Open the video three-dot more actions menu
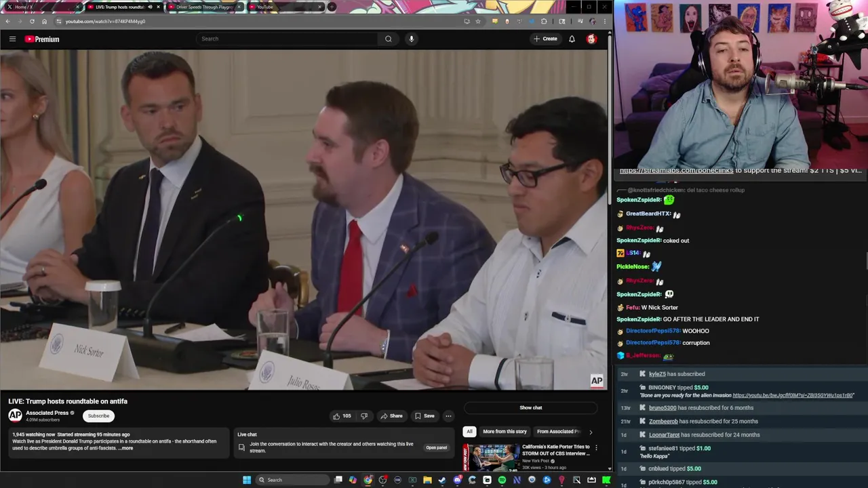This screenshot has height=488, width=868. [448, 416]
